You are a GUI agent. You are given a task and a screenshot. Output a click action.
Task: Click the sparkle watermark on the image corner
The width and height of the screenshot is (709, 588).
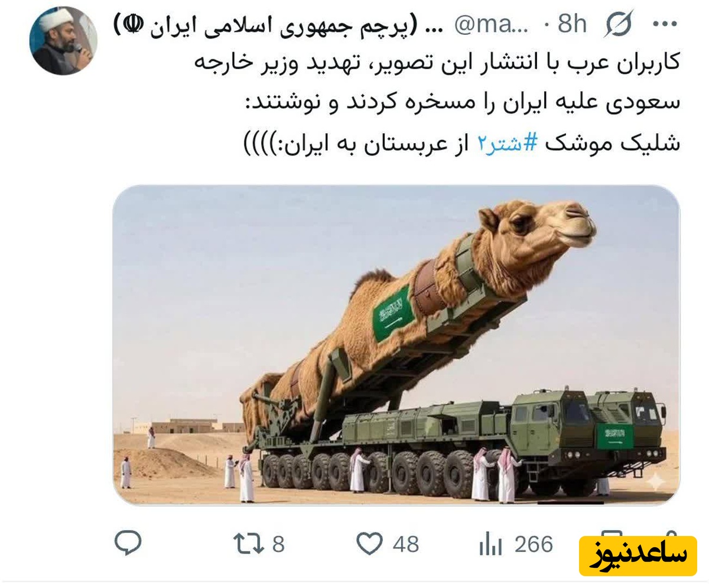[x=655, y=482]
